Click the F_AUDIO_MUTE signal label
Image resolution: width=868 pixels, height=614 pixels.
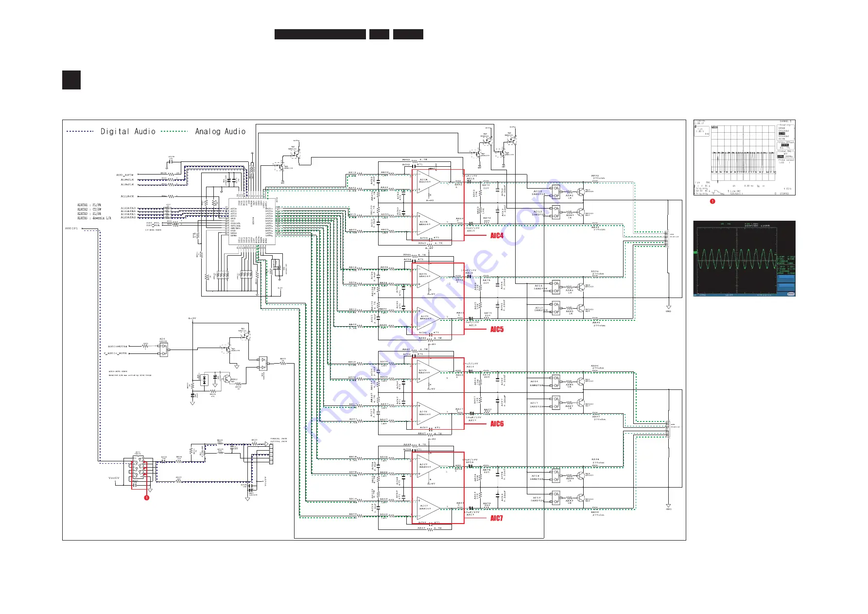pyautogui.click(x=116, y=353)
